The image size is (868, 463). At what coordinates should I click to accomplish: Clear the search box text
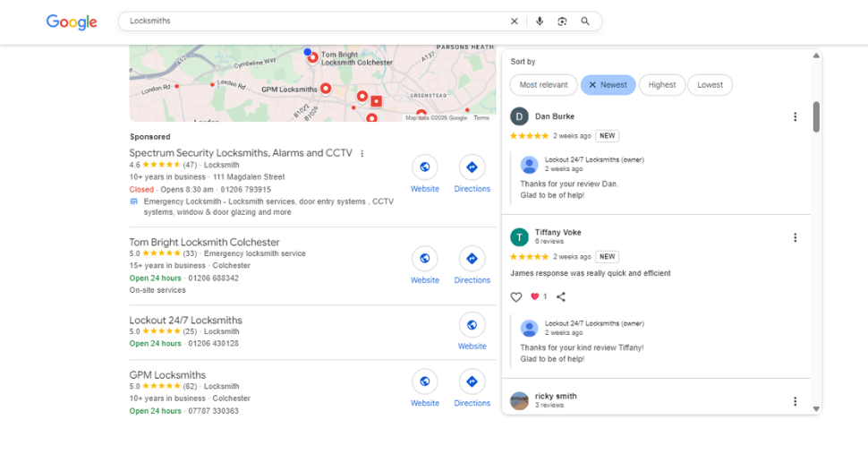514,21
